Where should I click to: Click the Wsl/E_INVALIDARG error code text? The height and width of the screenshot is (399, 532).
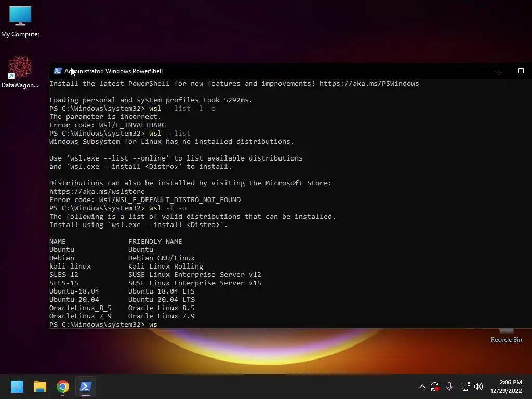click(x=132, y=125)
